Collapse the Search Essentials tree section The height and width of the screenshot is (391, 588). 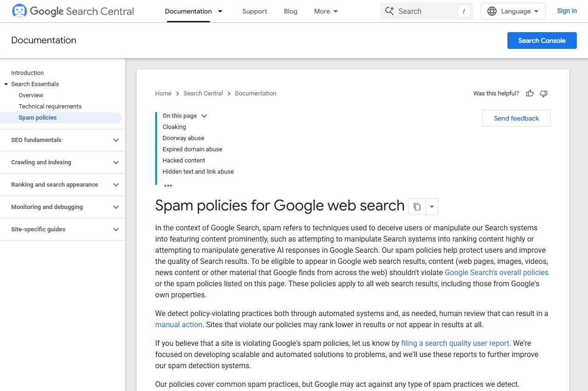(x=6, y=84)
